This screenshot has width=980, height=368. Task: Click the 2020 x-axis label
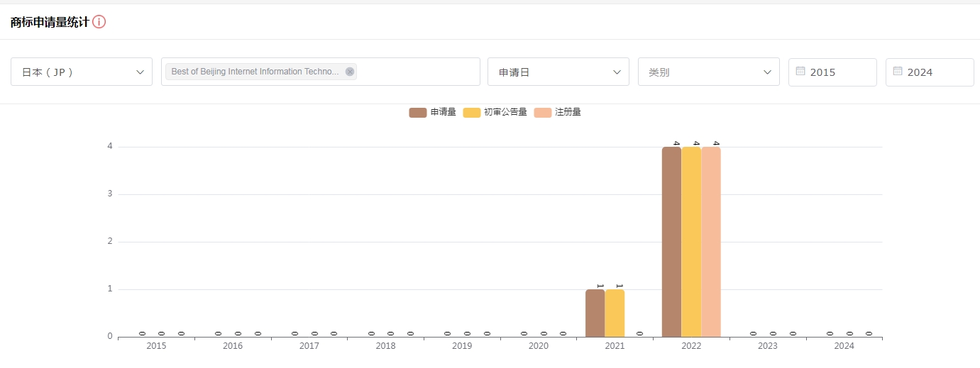pyautogui.click(x=539, y=346)
